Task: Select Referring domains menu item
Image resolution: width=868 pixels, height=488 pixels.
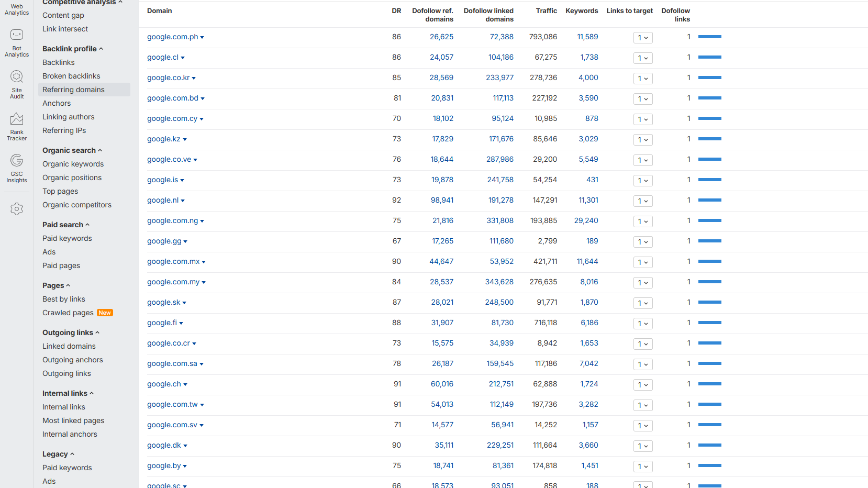Action: [84, 90]
